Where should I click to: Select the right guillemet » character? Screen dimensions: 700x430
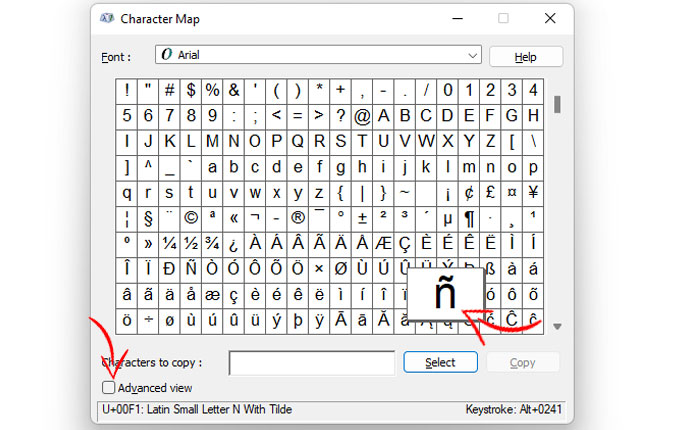(148, 244)
